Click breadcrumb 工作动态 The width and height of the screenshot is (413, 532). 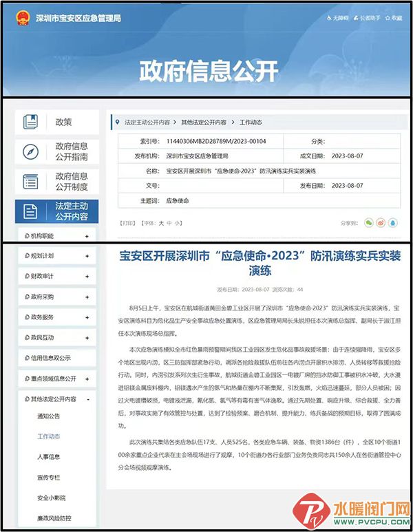(x=251, y=122)
